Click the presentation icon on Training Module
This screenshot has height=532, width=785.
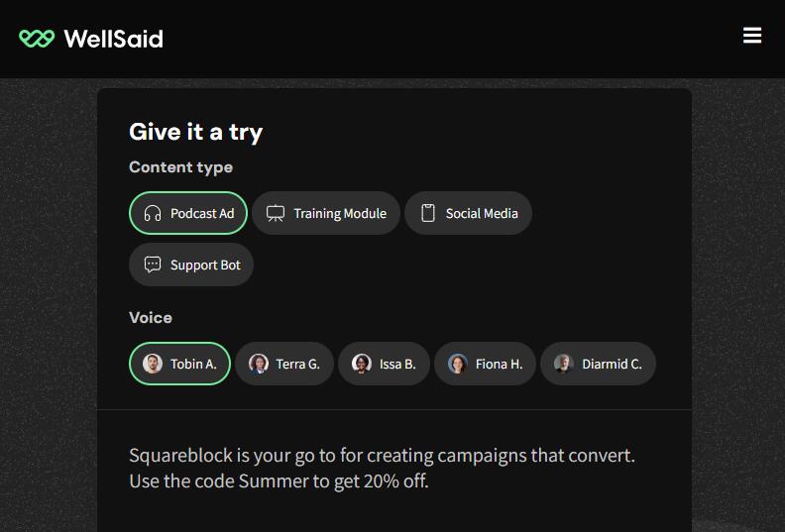(276, 213)
